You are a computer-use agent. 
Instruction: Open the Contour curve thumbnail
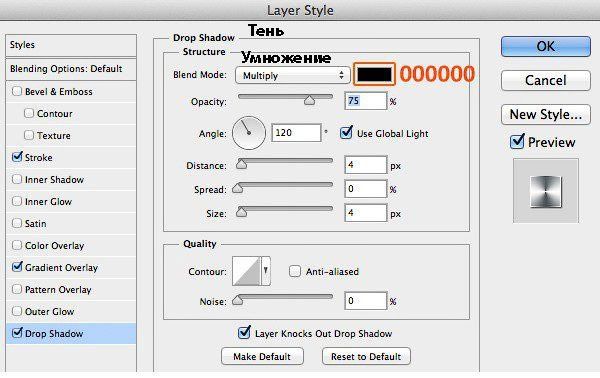click(x=246, y=271)
